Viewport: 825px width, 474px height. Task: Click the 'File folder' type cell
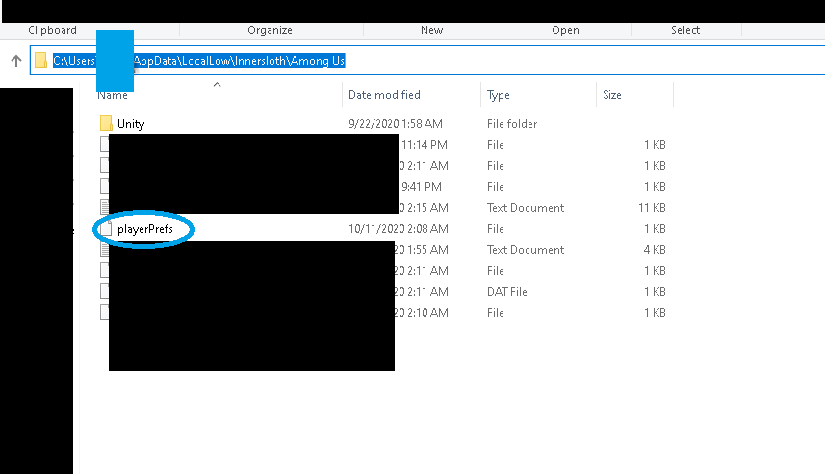511,124
